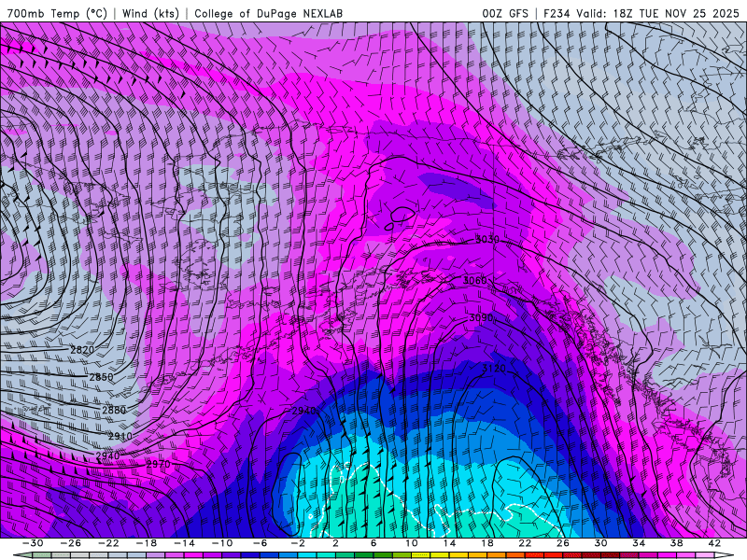Click the 2880 contour label
This screenshot has height=560, width=747.
pos(114,410)
